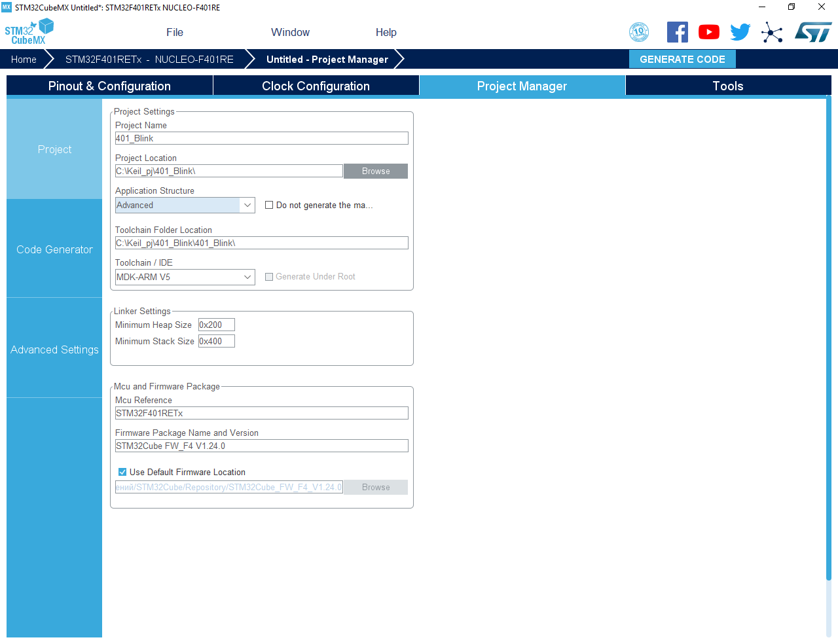The width and height of the screenshot is (838, 644).
Task: Uncheck Use Default Firmware Location
Action: [122, 472]
